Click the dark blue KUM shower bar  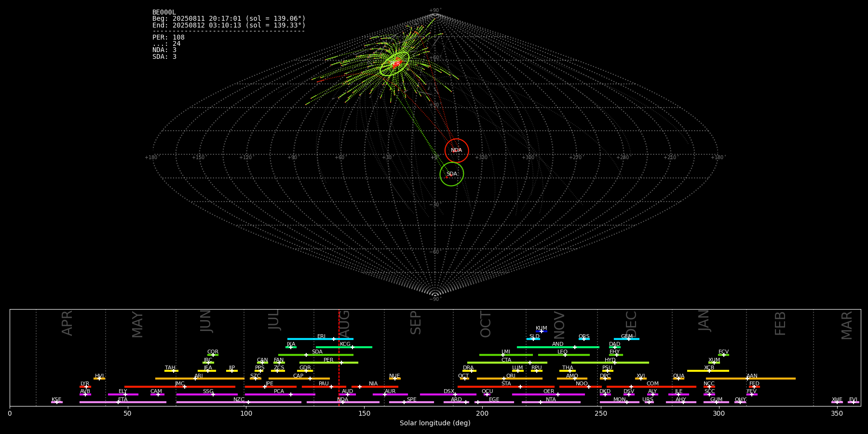point(542,331)
